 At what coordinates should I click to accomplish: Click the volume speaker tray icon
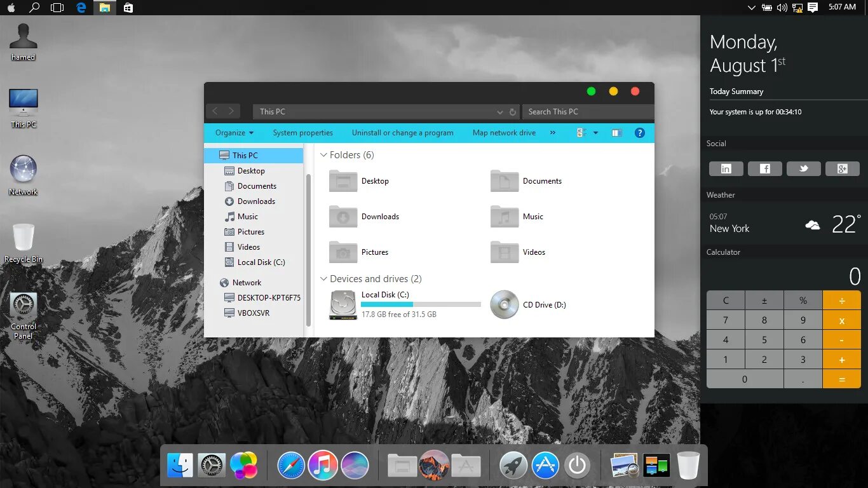click(782, 8)
